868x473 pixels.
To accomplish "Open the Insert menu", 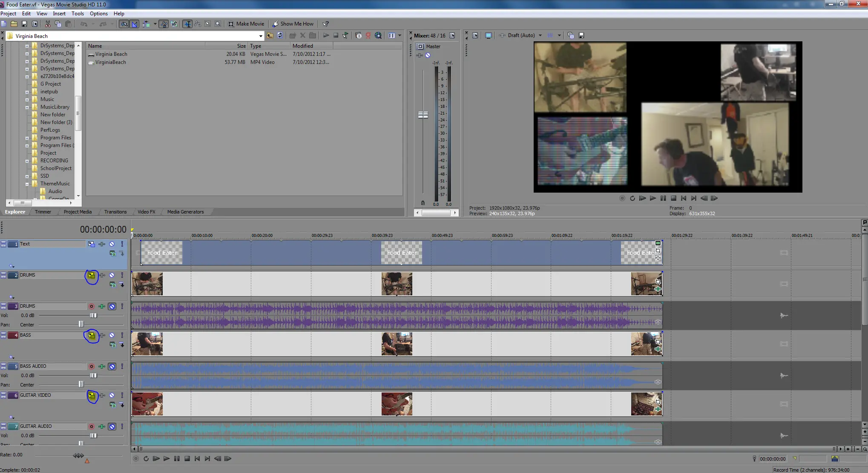I will (x=59, y=14).
